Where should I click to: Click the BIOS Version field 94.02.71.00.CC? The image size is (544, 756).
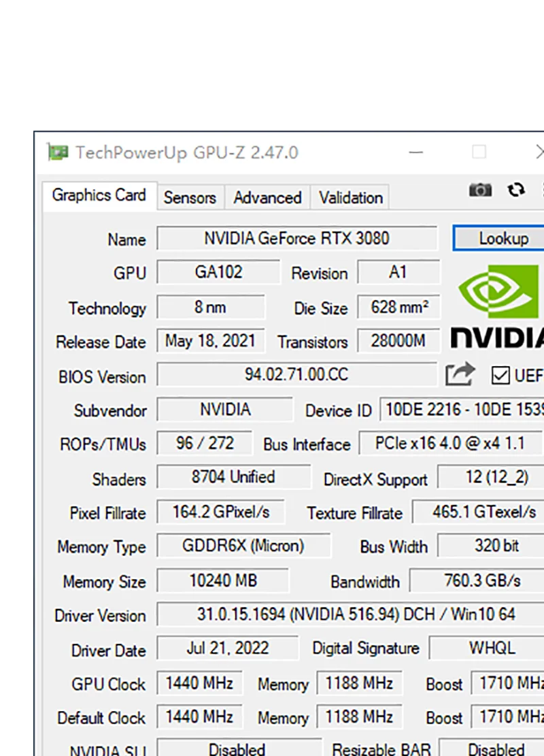click(296, 375)
